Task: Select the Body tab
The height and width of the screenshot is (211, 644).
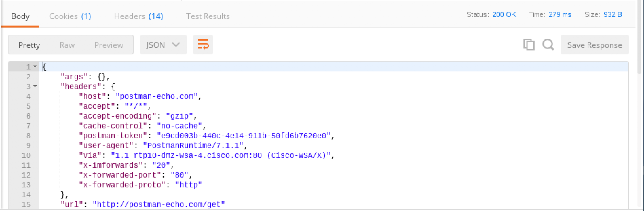Action: (20, 16)
